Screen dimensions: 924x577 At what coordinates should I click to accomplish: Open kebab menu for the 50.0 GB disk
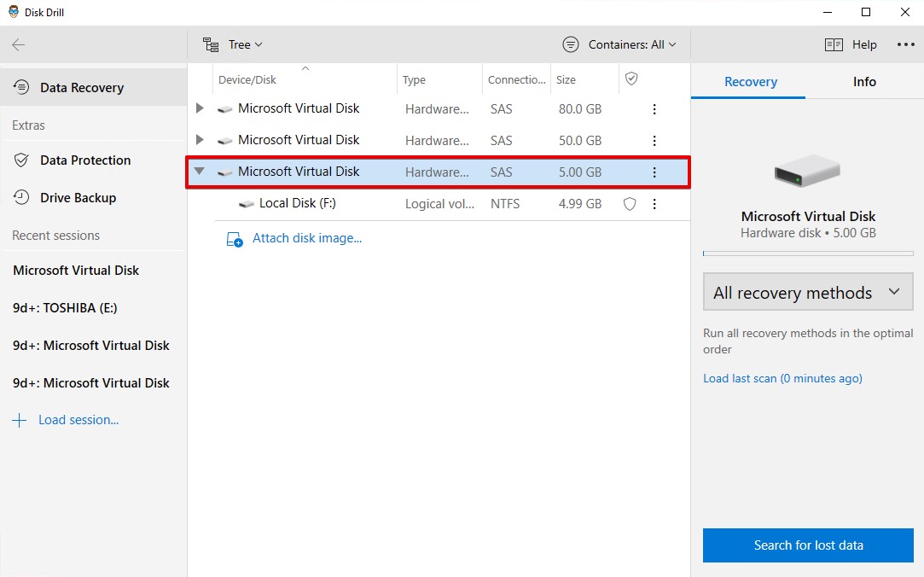[x=654, y=141]
